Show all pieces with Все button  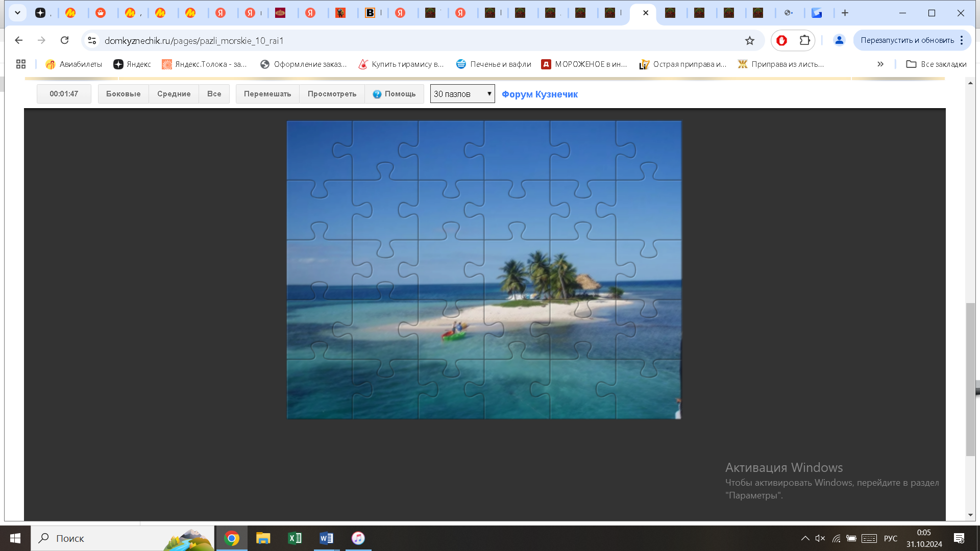coord(214,94)
